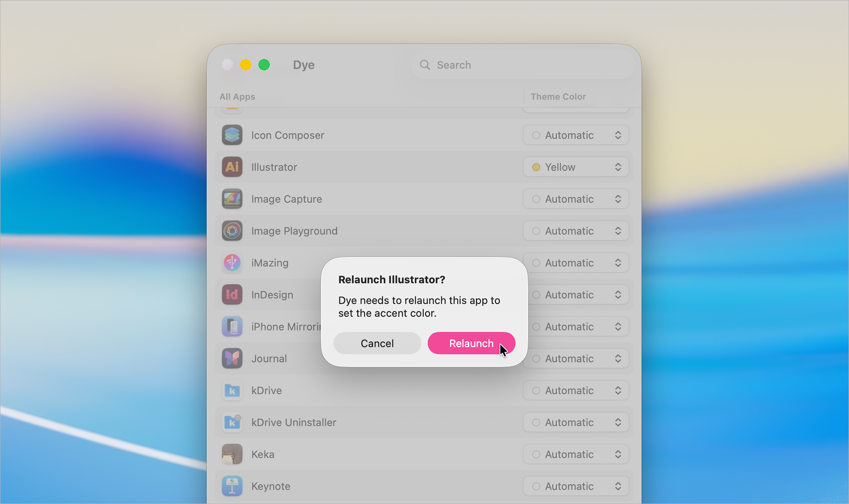This screenshot has width=849, height=504.
Task: Click the InDesign app icon
Action: pyautogui.click(x=232, y=294)
